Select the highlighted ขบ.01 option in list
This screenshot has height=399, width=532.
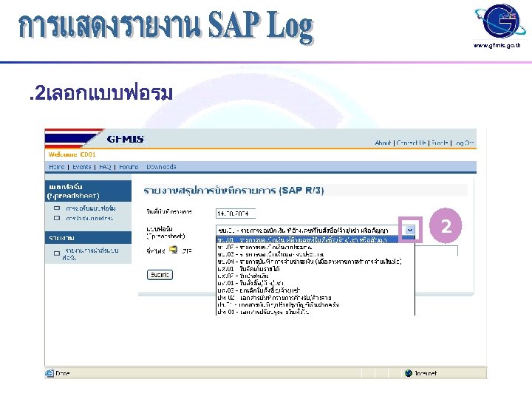coord(316,240)
